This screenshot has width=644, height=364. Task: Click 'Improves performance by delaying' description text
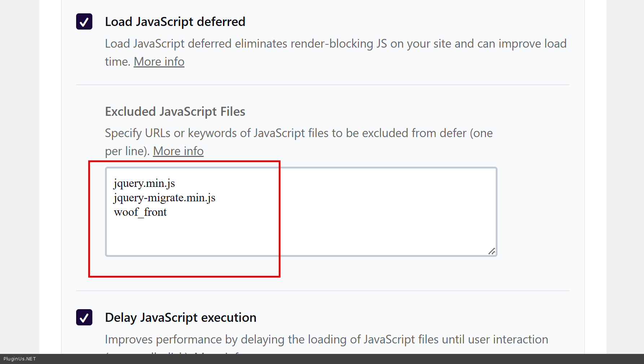coord(326,339)
